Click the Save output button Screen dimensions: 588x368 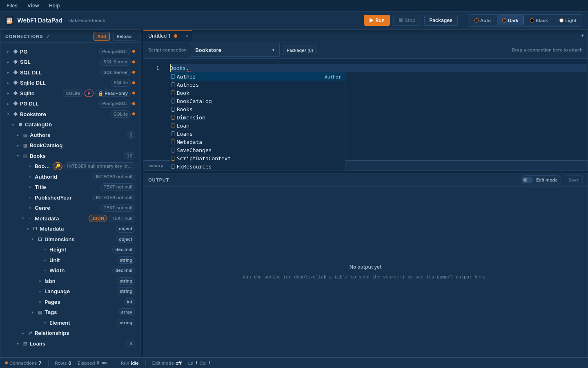pos(574,180)
